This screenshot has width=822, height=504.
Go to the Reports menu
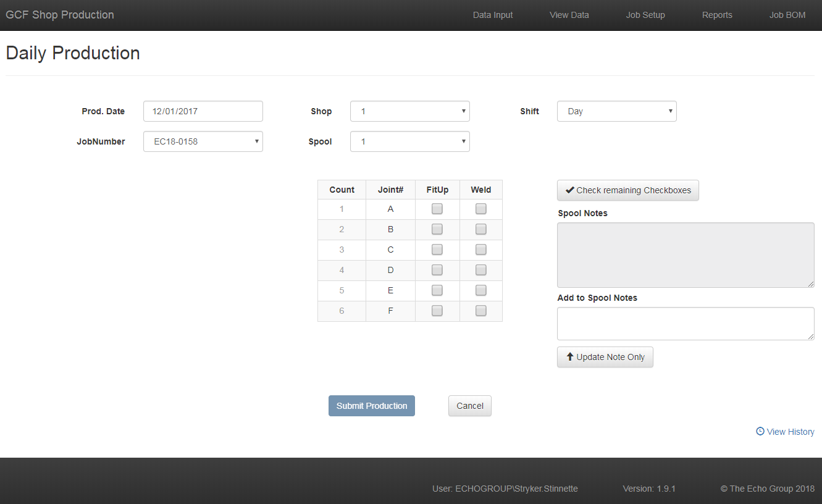[x=717, y=15]
